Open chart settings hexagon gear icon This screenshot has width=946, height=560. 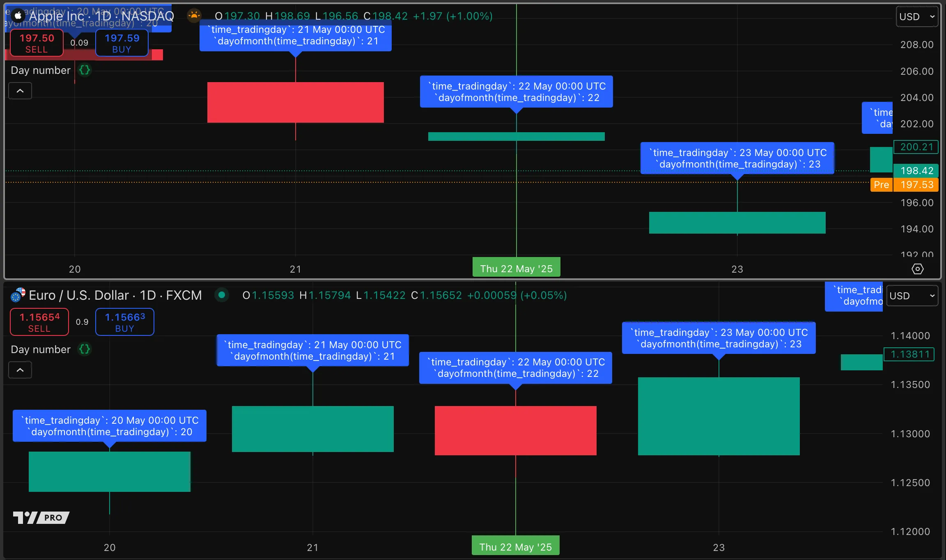pos(917,269)
